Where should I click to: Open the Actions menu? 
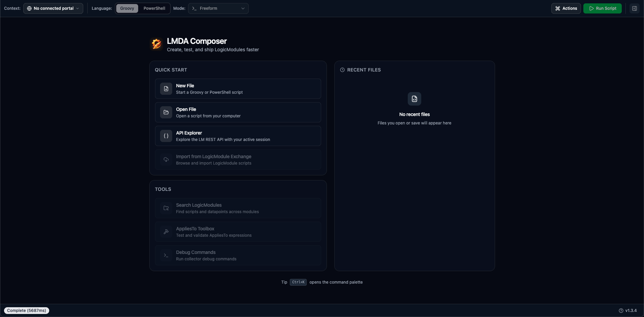point(566,8)
